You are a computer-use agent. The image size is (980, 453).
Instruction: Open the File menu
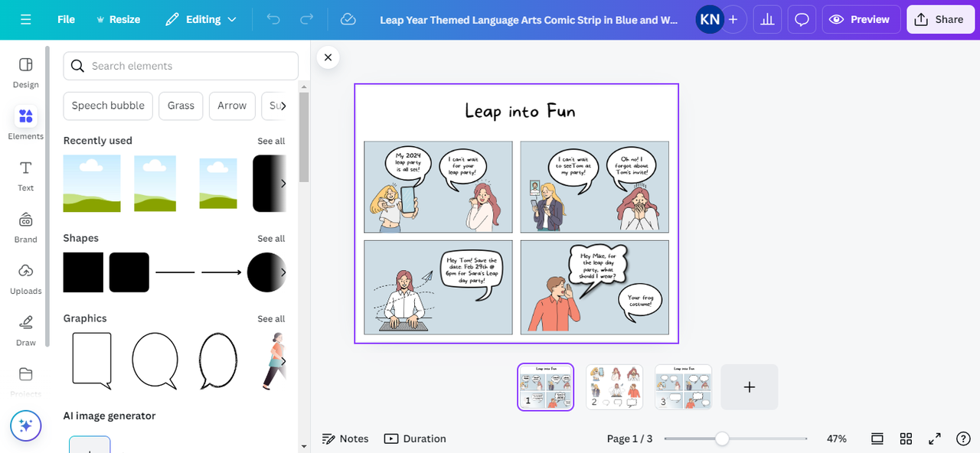[66, 19]
